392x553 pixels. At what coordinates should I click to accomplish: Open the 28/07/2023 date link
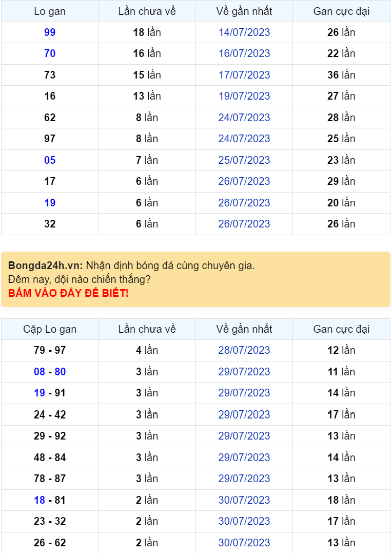pos(244,350)
